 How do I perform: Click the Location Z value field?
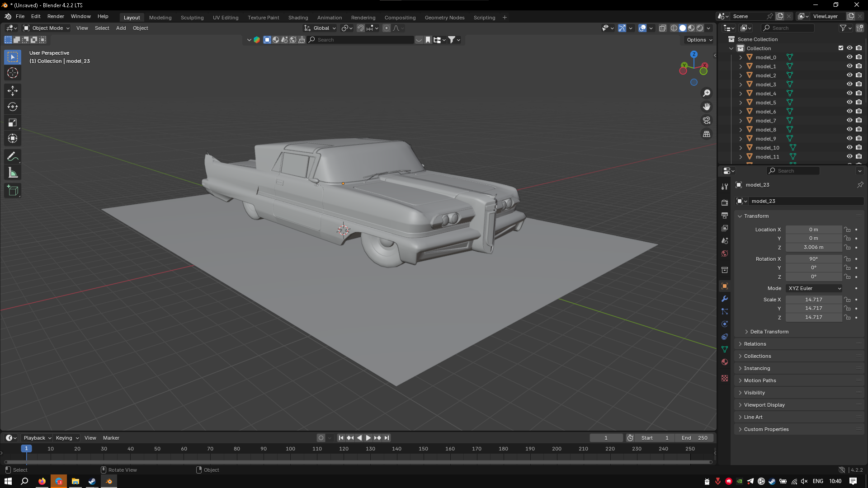tap(813, 248)
